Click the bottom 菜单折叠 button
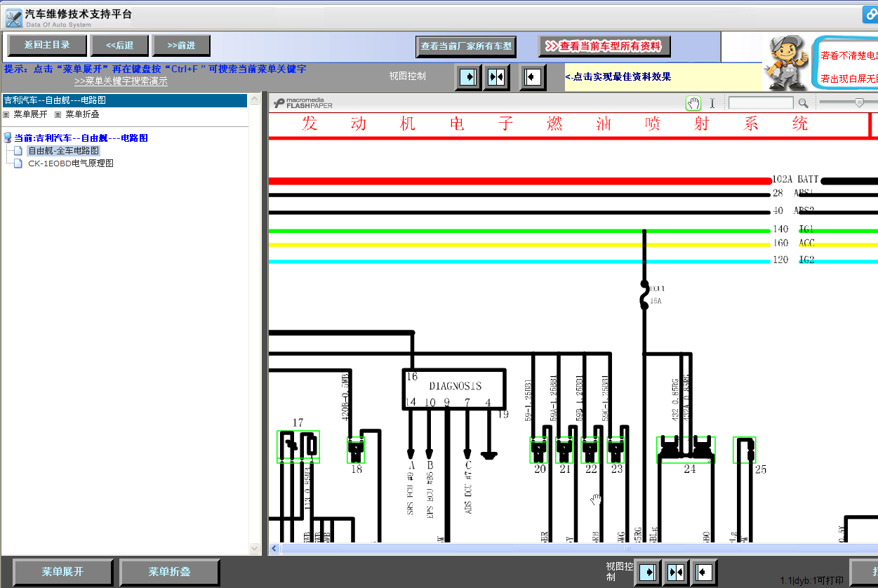 click(x=169, y=572)
